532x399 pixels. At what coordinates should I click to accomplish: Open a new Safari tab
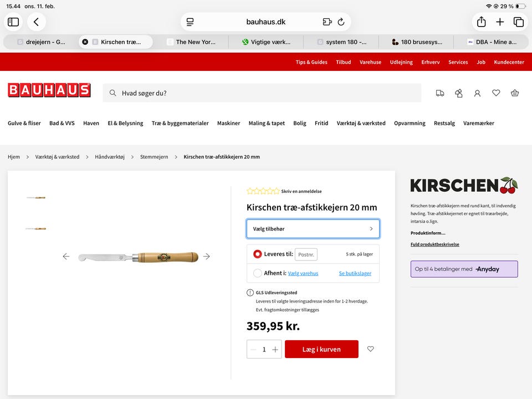pos(500,22)
